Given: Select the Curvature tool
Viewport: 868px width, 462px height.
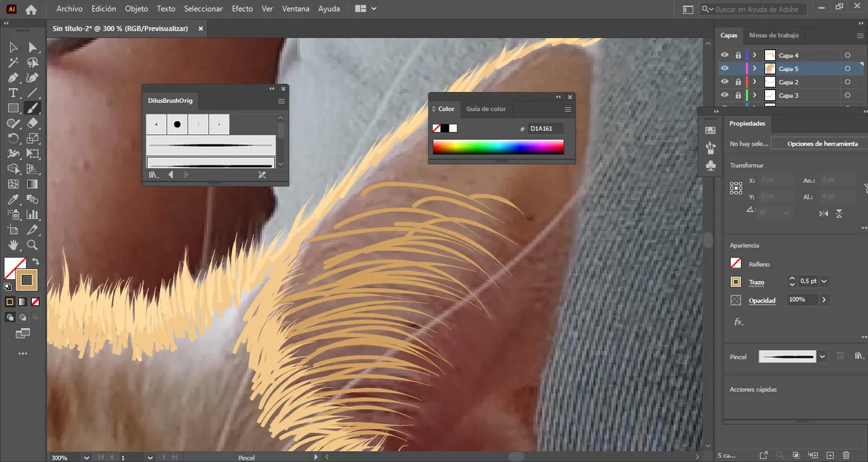Looking at the screenshot, I should point(32,78).
